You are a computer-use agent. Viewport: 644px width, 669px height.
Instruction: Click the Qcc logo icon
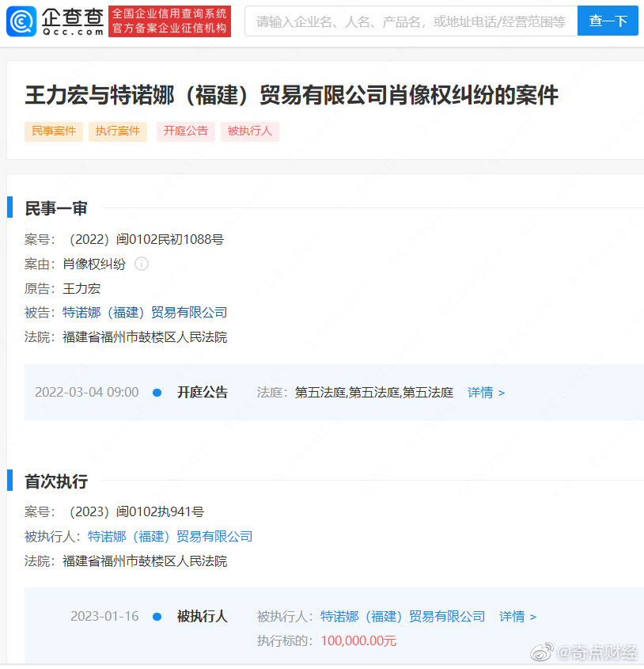tap(21, 21)
